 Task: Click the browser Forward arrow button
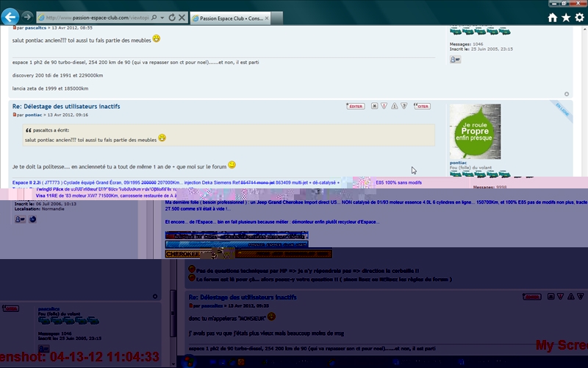point(26,16)
